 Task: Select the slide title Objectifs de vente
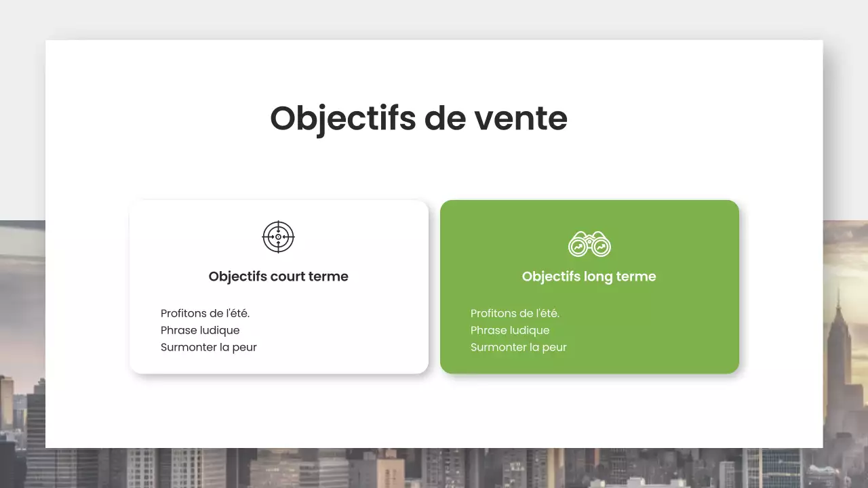coord(418,118)
